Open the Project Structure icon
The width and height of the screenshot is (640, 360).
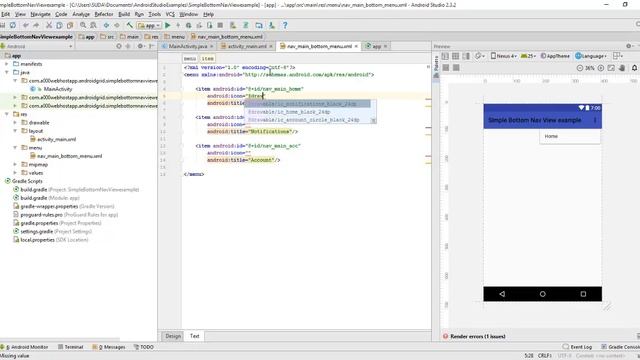[x=259, y=25]
